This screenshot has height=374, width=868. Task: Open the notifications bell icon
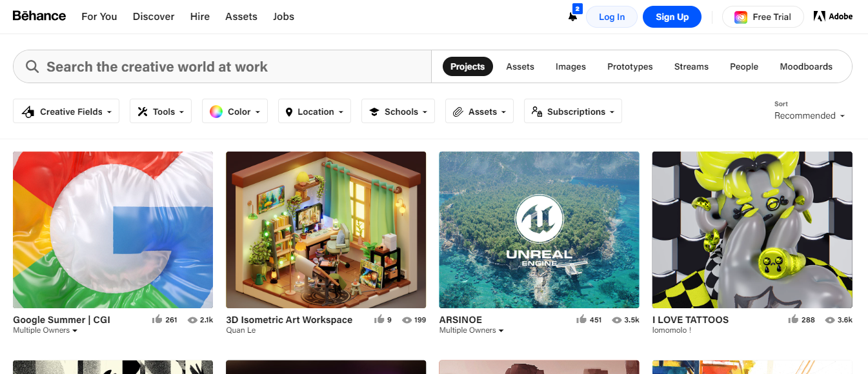572,17
